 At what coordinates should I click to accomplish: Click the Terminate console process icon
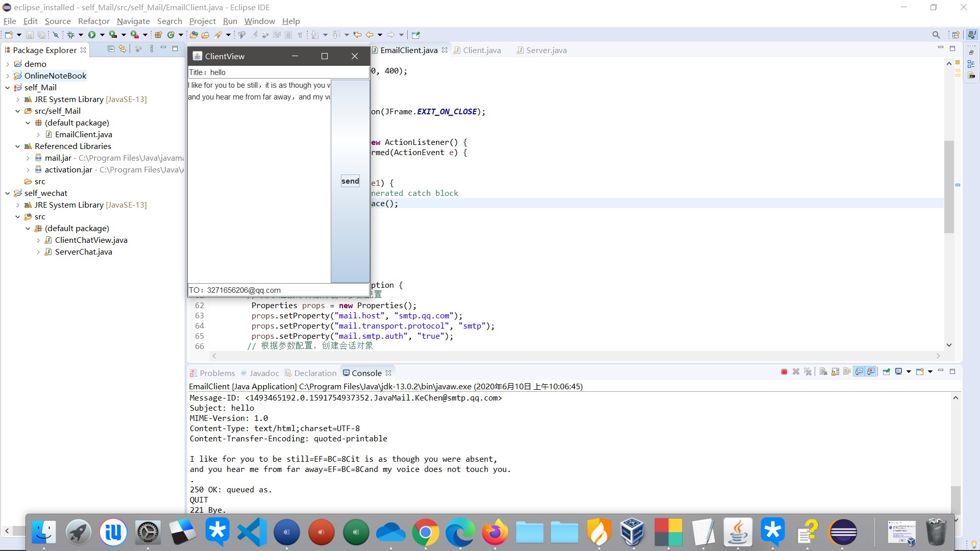click(x=784, y=371)
